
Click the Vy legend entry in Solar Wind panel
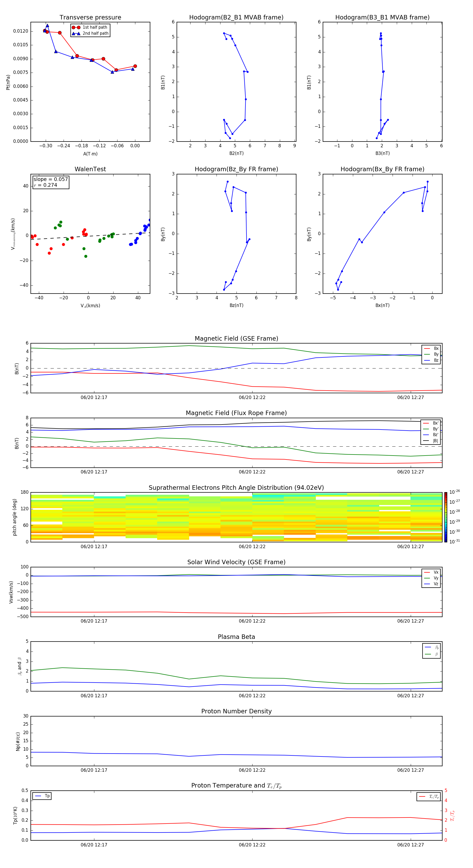(x=431, y=578)
